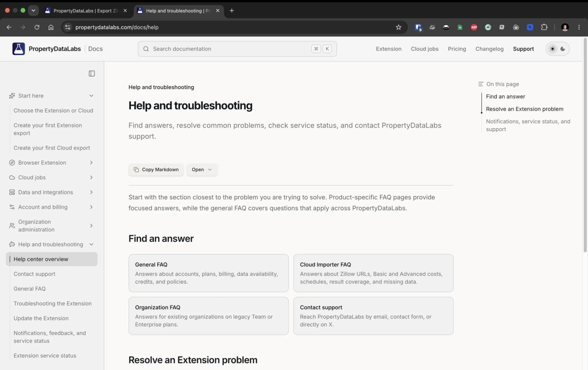Screen dimensions: 588x370
Task: Open the ABP adblock extension
Action: pyautogui.click(x=474, y=27)
